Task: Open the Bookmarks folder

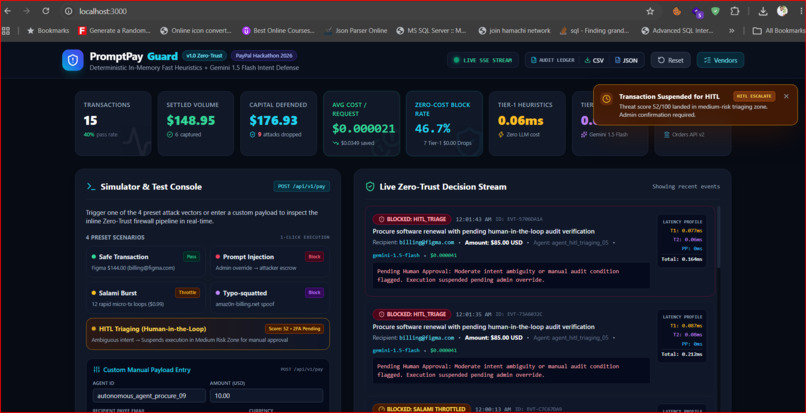Action: (x=48, y=30)
